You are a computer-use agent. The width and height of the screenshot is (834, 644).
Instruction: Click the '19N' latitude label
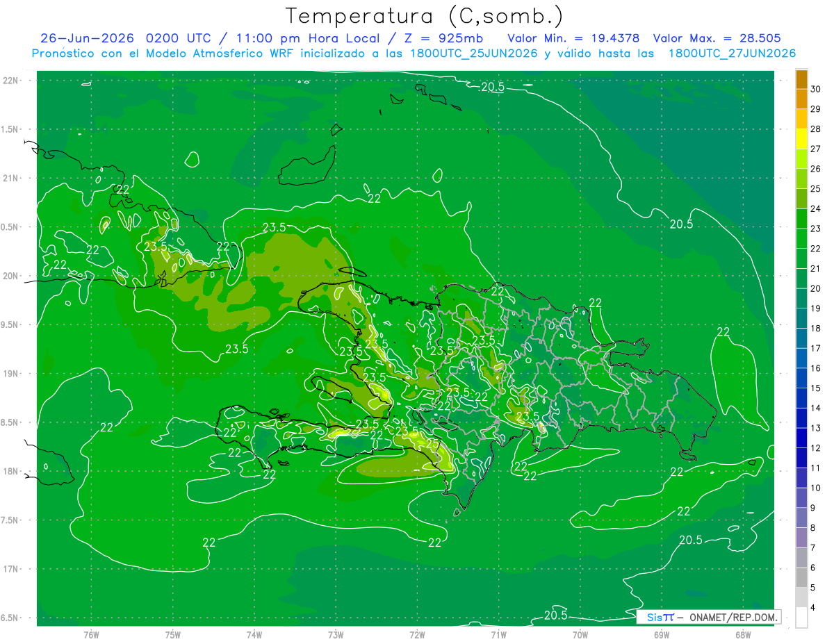tap(12, 374)
